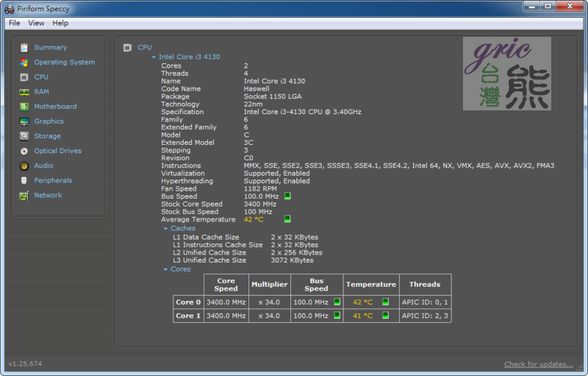The image size is (588, 376).
Task: Click the Motherboard sidebar icon
Action: pyautogui.click(x=24, y=107)
